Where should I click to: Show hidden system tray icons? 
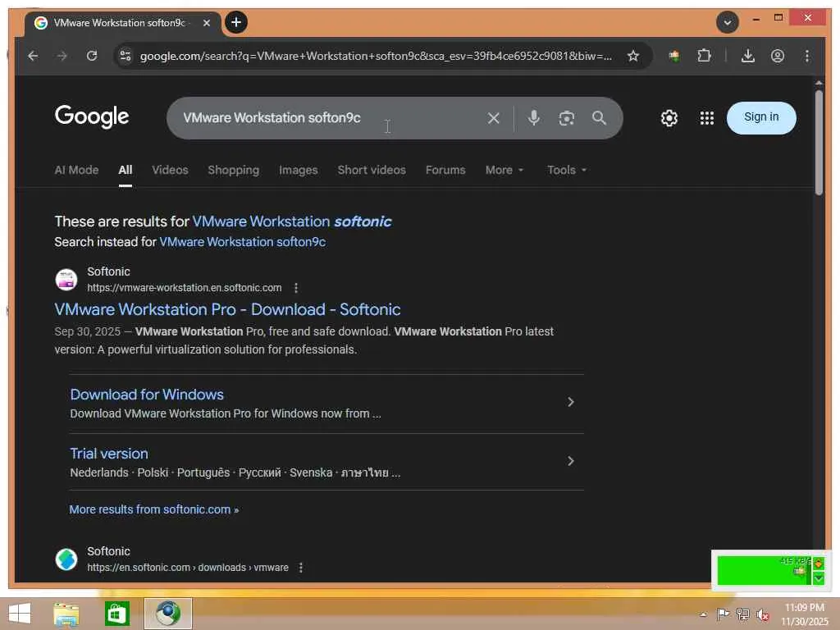pos(703,614)
